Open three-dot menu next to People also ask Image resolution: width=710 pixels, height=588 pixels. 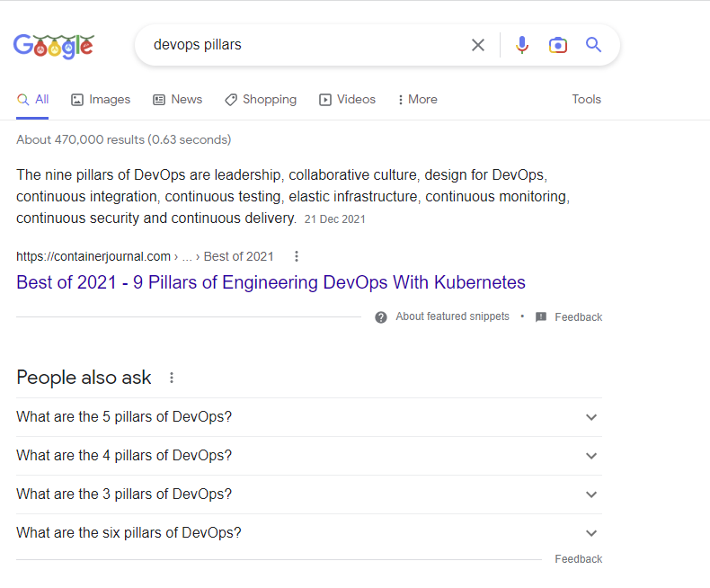click(x=172, y=378)
